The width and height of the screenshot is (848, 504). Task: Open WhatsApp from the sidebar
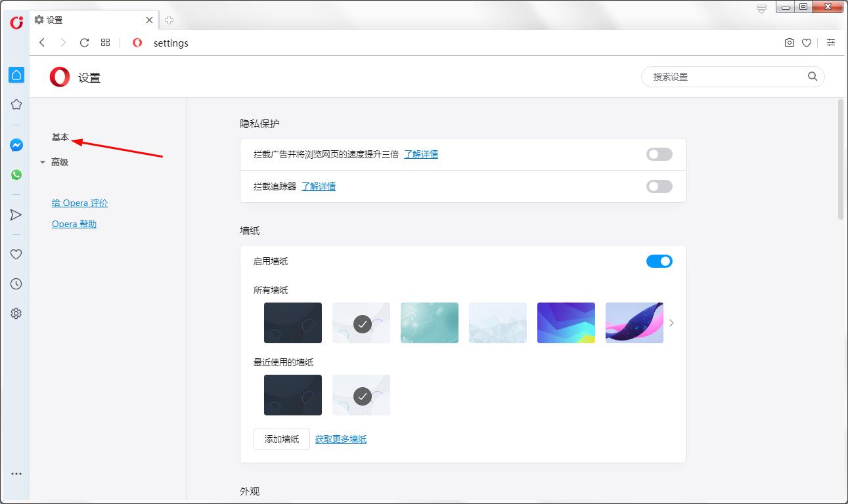pyautogui.click(x=16, y=175)
